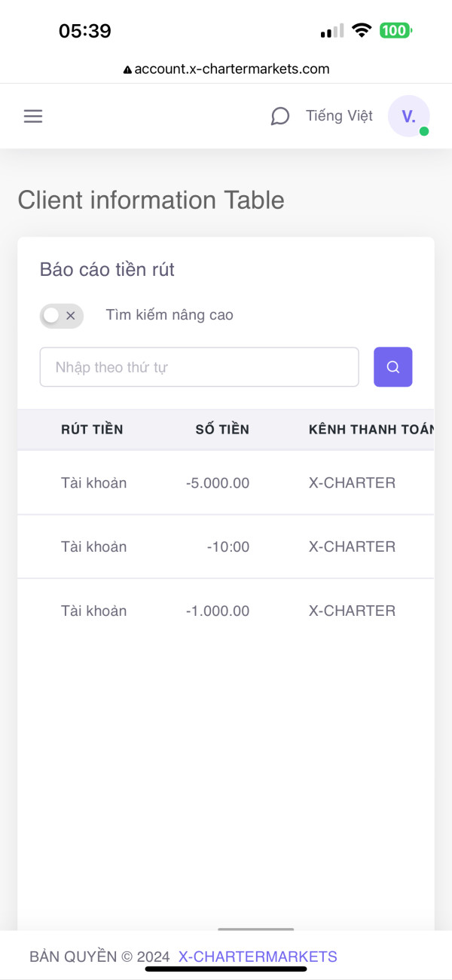
Task: Open the Tiếng Việt language selector
Action: click(339, 116)
